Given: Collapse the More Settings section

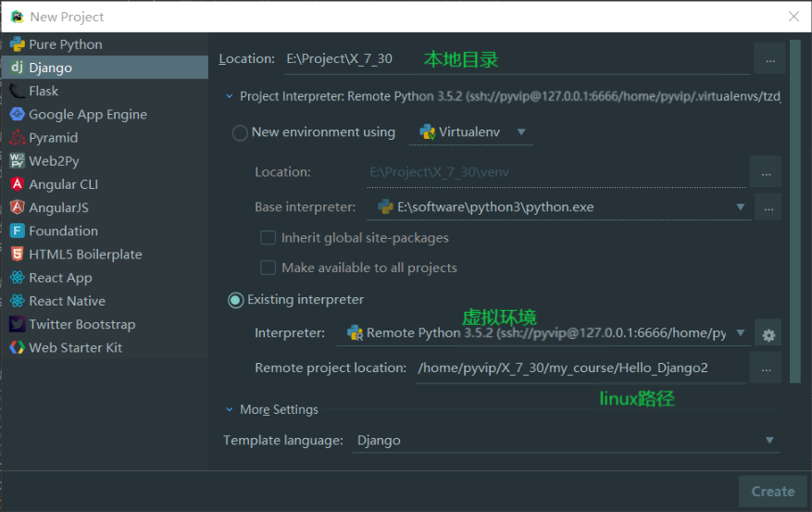Looking at the screenshot, I should pos(230,409).
